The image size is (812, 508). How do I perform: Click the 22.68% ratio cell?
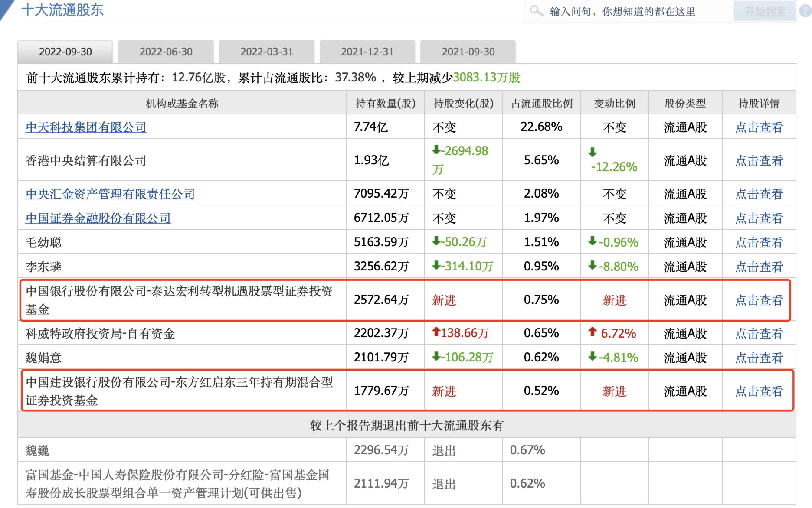tap(541, 127)
